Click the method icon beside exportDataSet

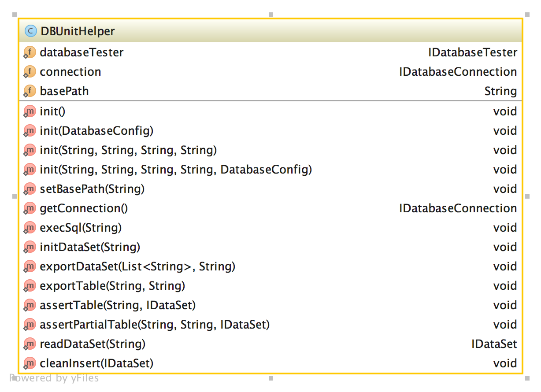pos(30,266)
